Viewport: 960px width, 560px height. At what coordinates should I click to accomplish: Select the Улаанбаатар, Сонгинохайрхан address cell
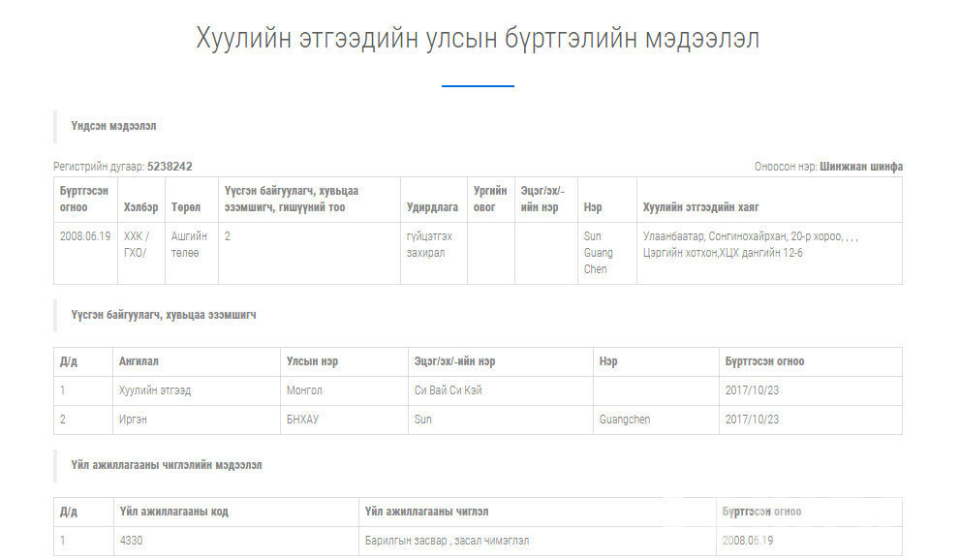click(750, 244)
